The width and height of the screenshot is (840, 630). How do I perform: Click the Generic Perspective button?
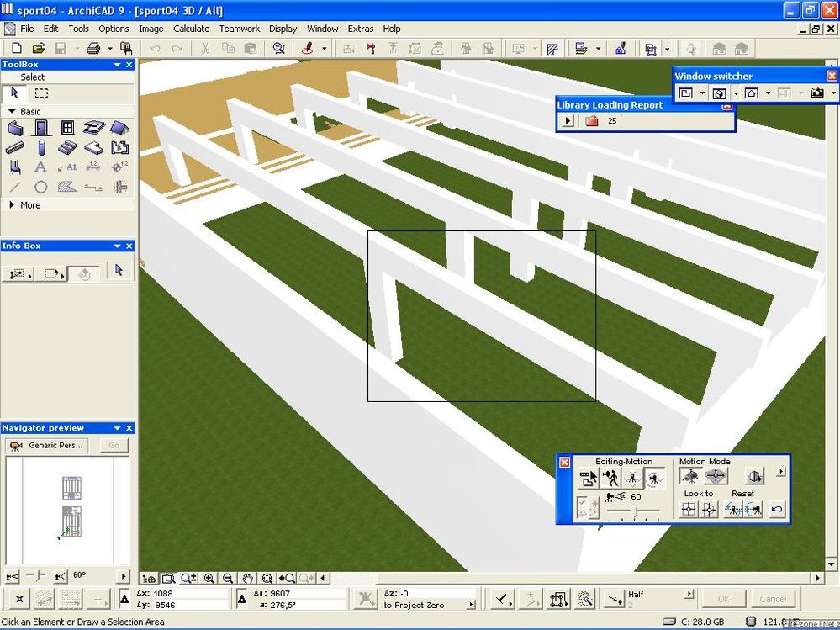tap(47, 445)
